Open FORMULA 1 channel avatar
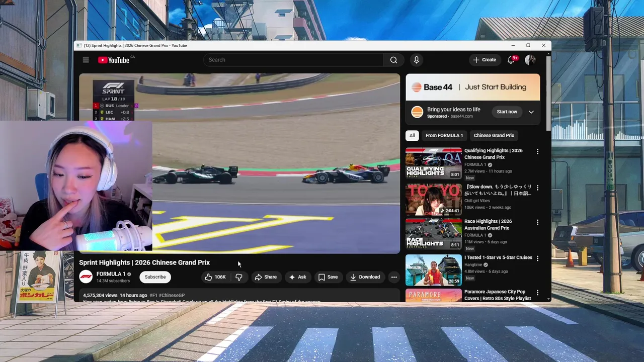The height and width of the screenshot is (362, 644). tap(86, 277)
